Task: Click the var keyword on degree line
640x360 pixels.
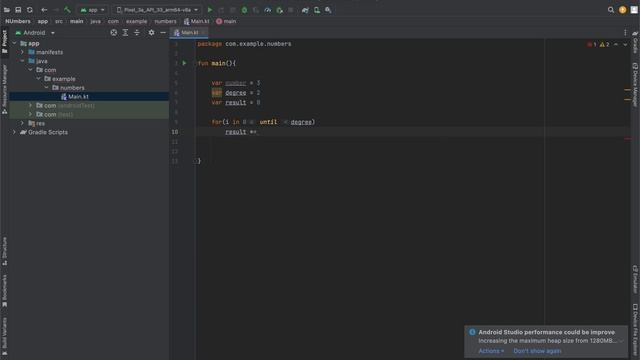Action: (x=217, y=93)
